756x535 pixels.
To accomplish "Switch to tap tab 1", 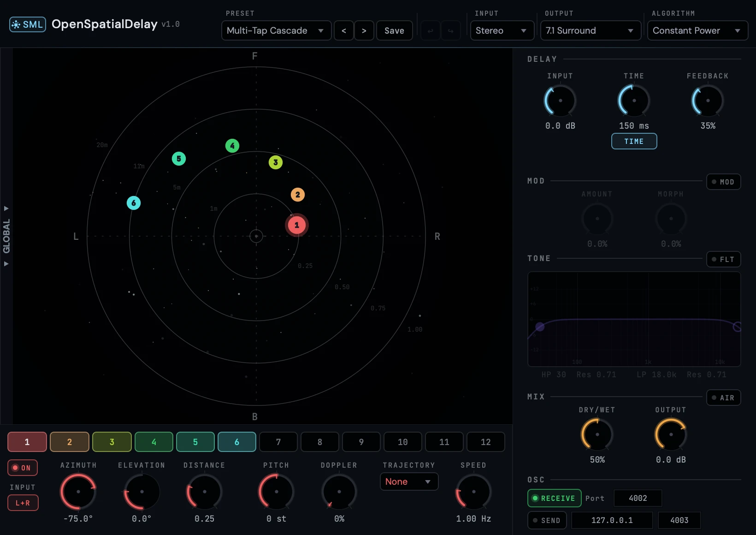I will tap(27, 442).
